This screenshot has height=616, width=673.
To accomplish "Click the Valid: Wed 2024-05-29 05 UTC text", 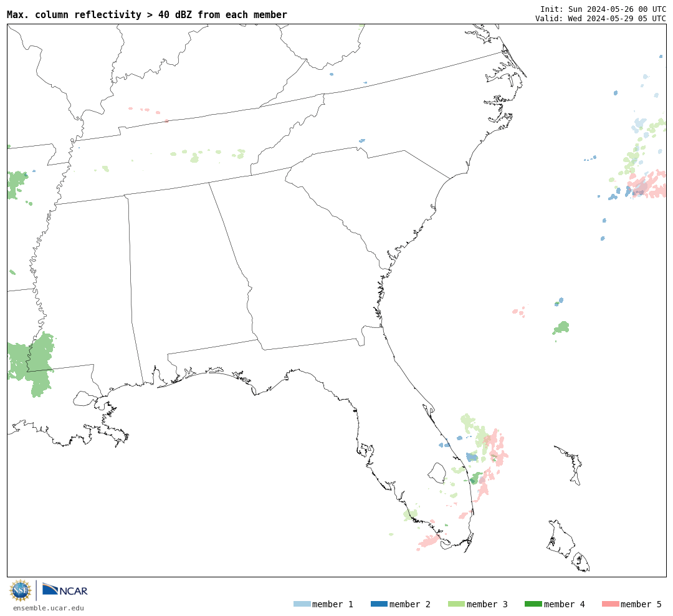I will pyautogui.click(x=601, y=19).
